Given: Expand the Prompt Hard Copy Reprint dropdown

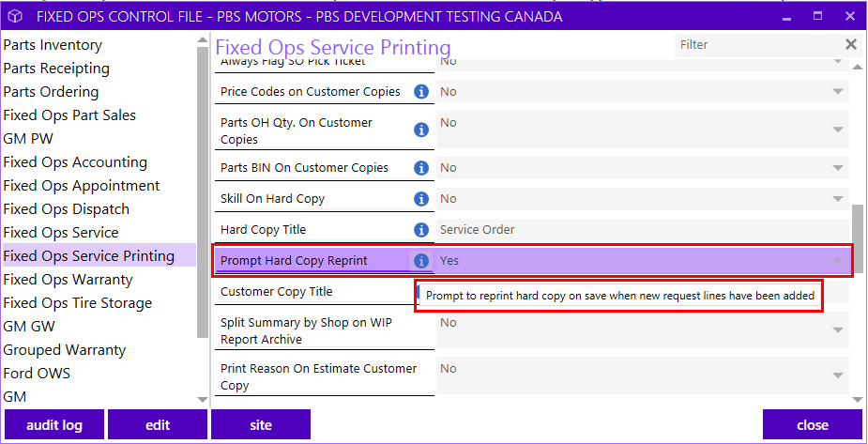Looking at the screenshot, I should [838, 261].
